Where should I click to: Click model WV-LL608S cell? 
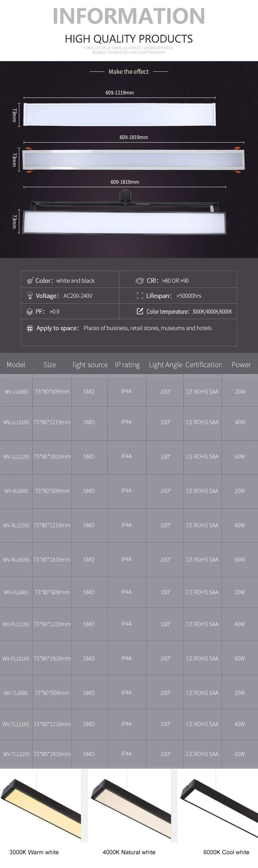[x=16, y=392]
